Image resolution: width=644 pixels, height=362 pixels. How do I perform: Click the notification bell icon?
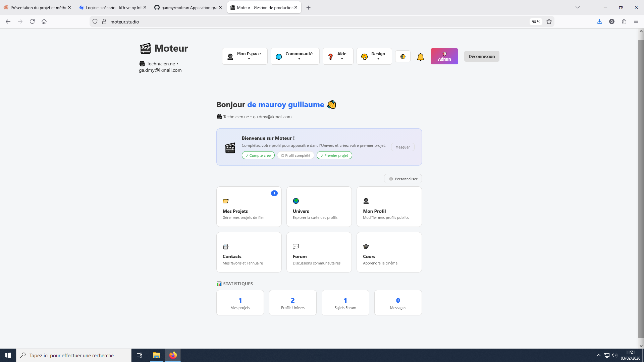pyautogui.click(x=420, y=57)
